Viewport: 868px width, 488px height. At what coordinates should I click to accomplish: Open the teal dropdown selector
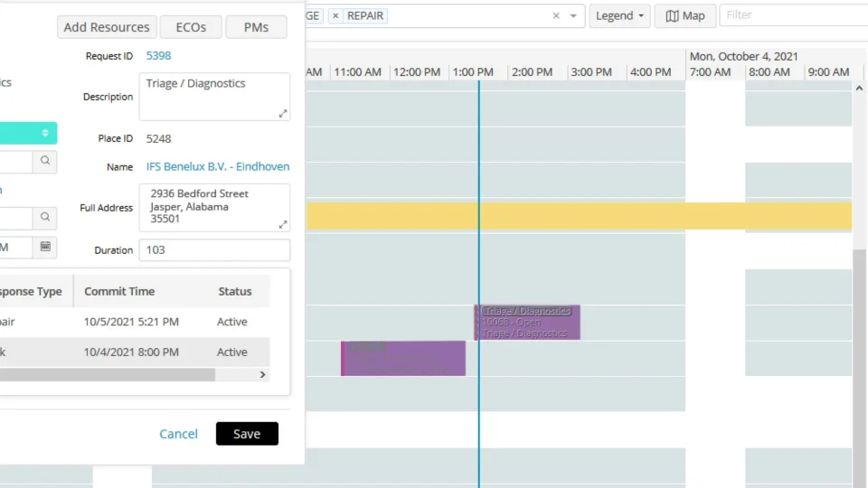pos(27,134)
